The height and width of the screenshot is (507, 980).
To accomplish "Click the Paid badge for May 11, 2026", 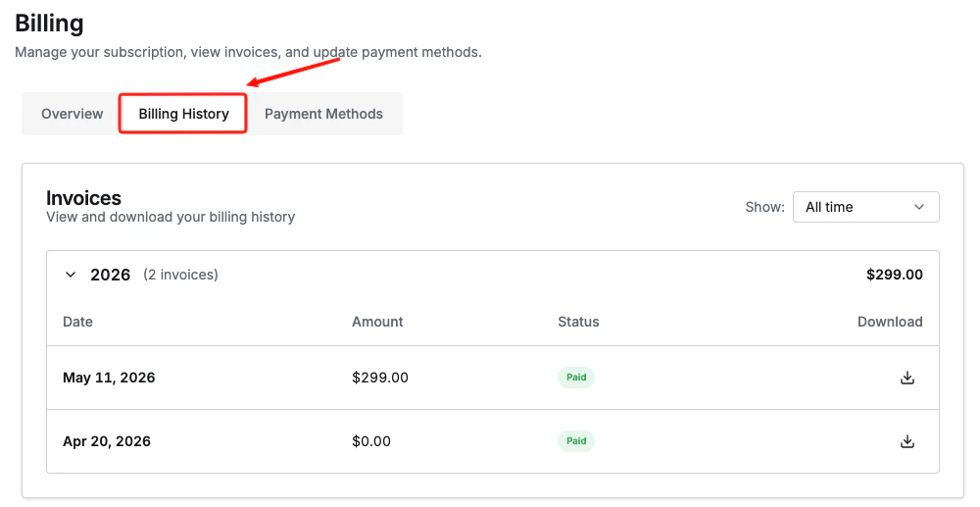I will pyautogui.click(x=575, y=377).
